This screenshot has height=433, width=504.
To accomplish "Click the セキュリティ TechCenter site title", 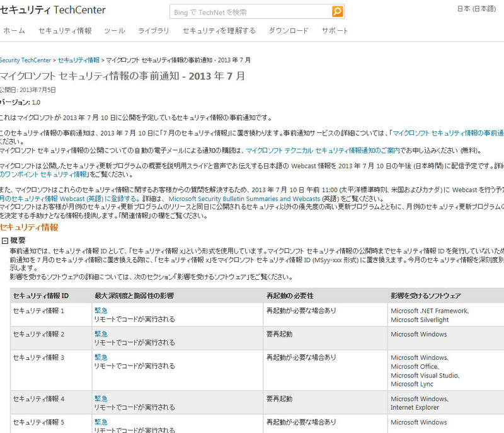I will [53, 10].
